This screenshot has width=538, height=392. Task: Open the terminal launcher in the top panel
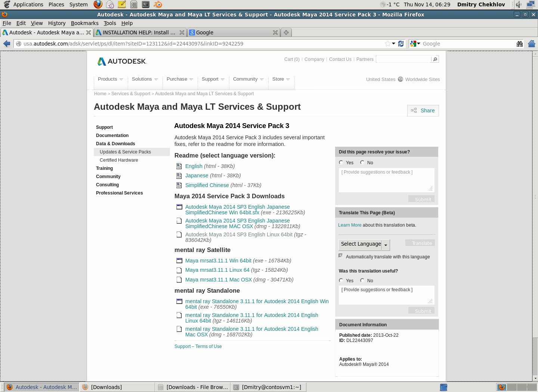point(146,4)
